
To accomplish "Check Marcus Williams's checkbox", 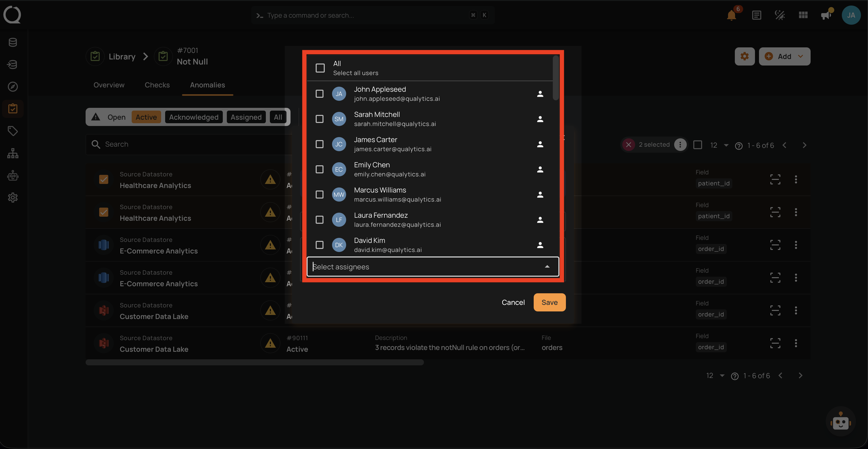I will pos(319,195).
